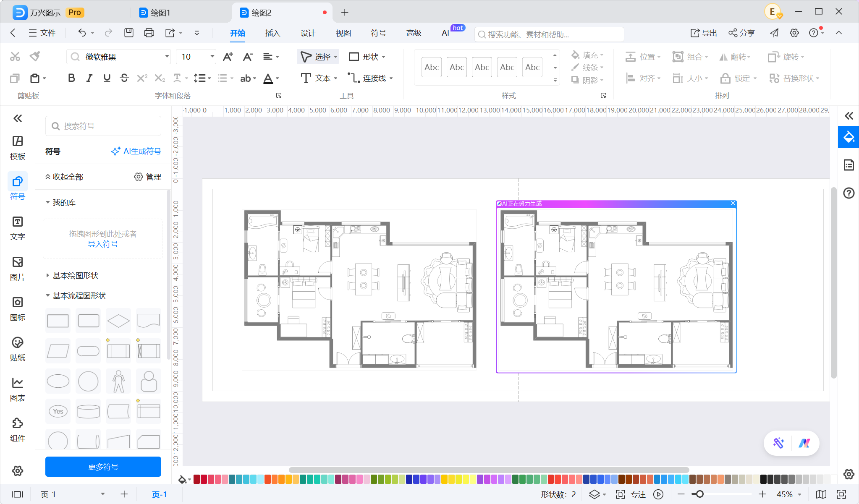Toggle italic formatting

(x=89, y=78)
